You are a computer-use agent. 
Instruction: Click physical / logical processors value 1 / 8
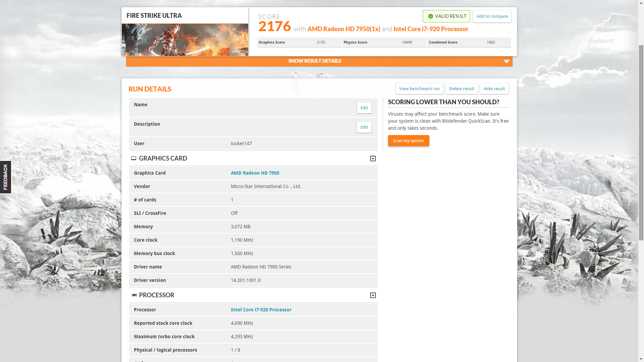235,350
